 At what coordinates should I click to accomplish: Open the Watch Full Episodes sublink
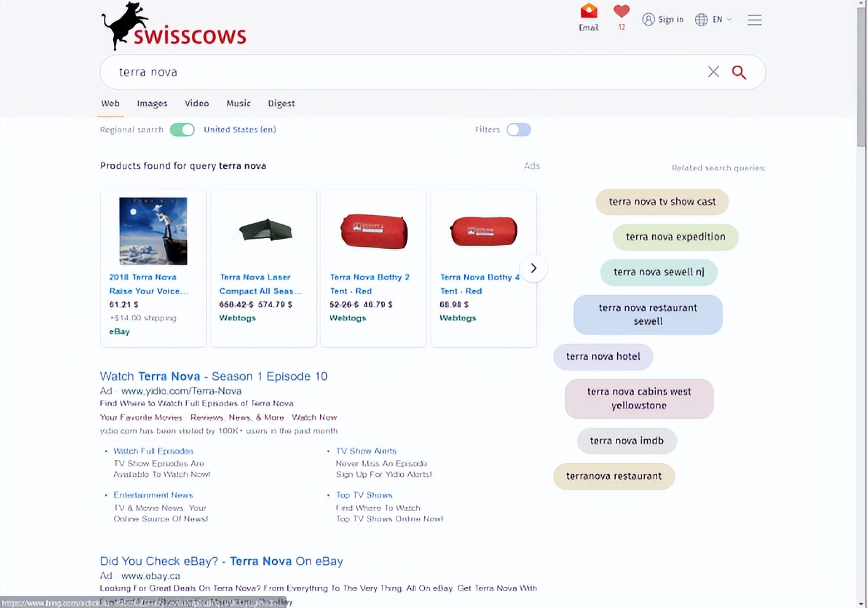(153, 451)
